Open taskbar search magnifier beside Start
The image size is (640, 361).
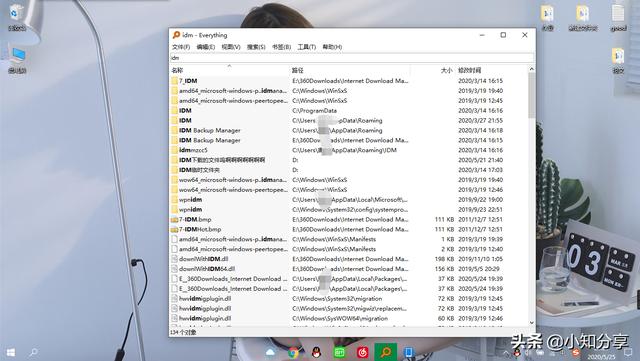(x=34, y=352)
